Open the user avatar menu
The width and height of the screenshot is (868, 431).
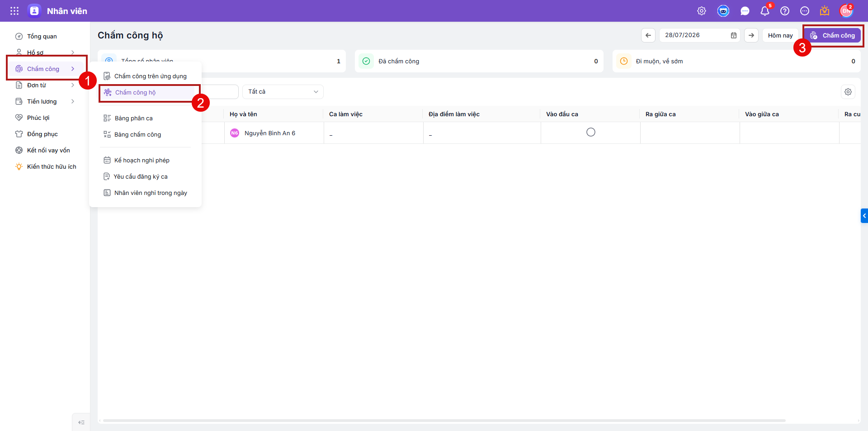click(846, 11)
